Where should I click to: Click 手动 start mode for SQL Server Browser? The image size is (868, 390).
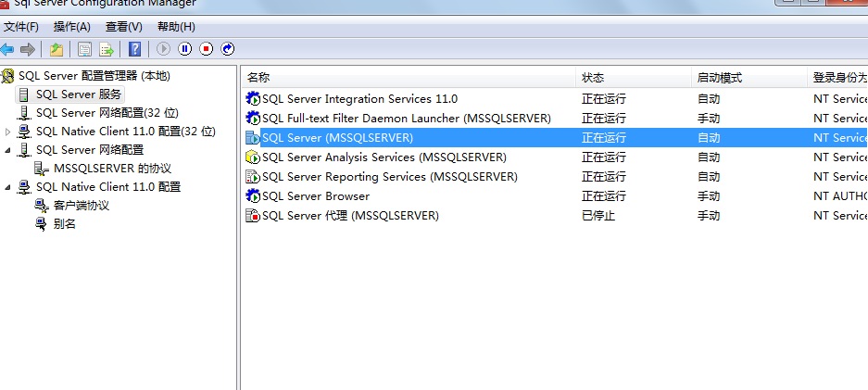[709, 195]
